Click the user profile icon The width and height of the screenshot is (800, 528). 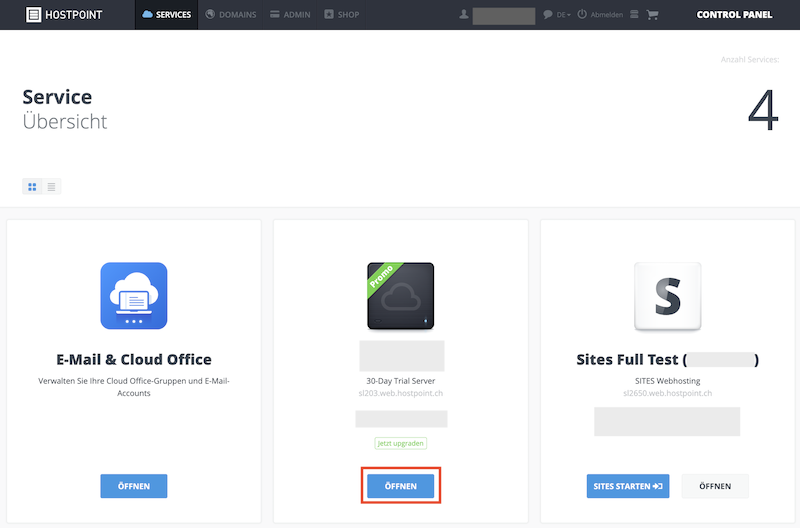coord(463,14)
